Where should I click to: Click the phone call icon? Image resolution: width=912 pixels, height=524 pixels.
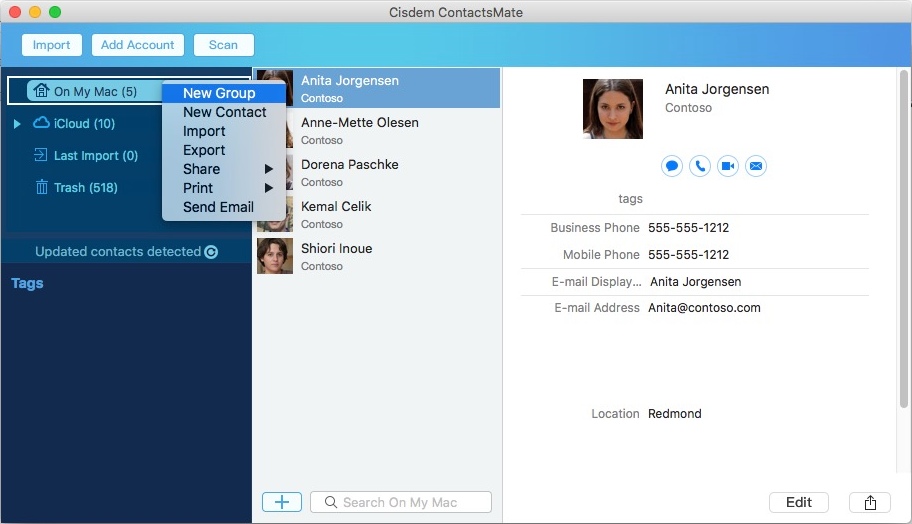700,166
